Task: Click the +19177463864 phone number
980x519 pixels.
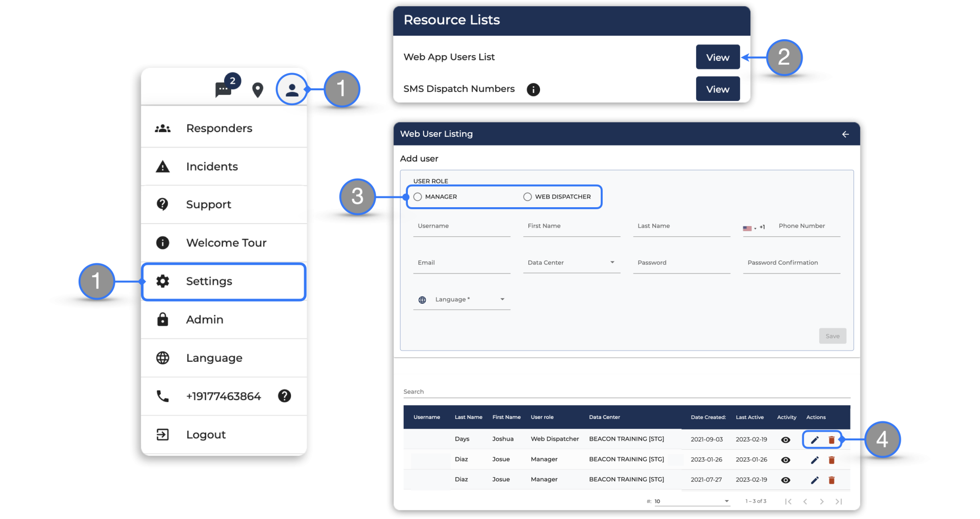Action: pyautogui.click(x=224, y=397)
